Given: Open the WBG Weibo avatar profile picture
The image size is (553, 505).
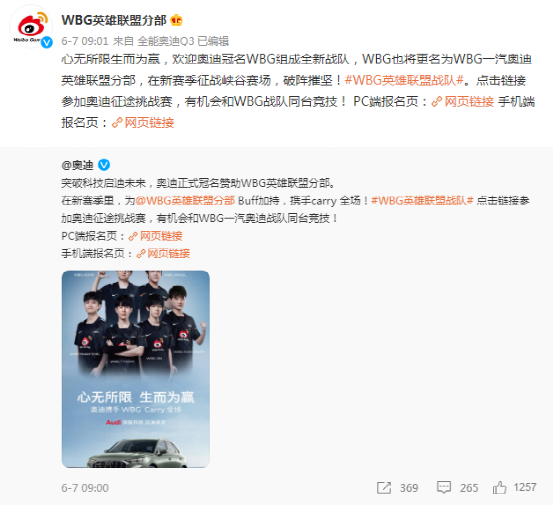Looking at the screenshot, I should point(31,27).
